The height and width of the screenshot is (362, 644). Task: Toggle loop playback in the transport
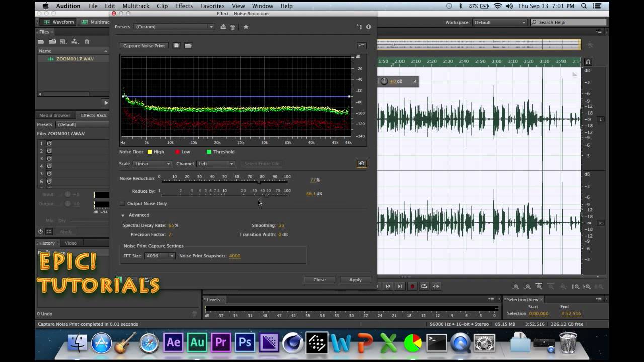click(424, 286)
